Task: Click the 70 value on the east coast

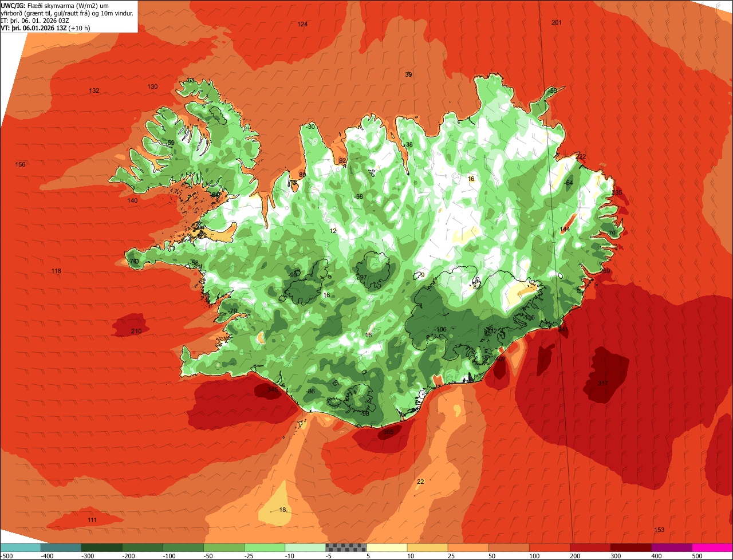Action: point(612,234)
